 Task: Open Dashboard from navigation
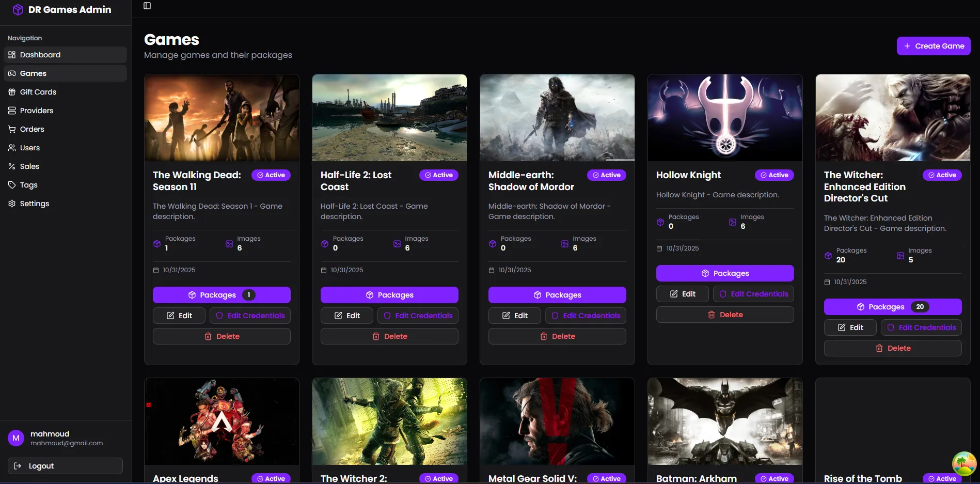65,55
